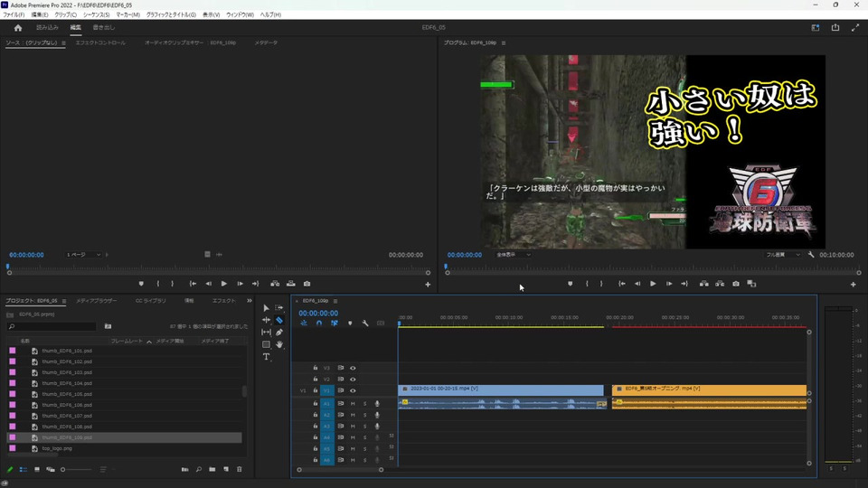Screen dimensions: 868x488
Task: Open playback resolution dropdown in Program monitor
Action: pos(783,255)
